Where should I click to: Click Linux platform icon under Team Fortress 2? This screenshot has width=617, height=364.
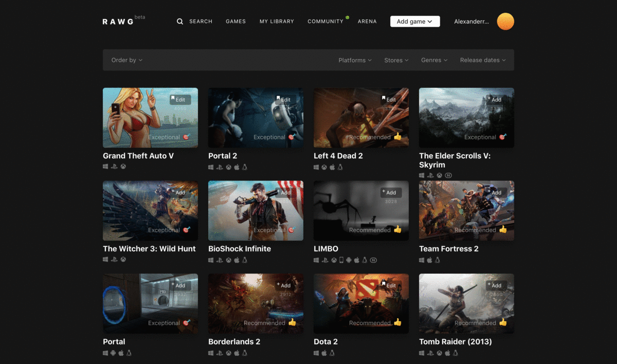tap(438, 260)
